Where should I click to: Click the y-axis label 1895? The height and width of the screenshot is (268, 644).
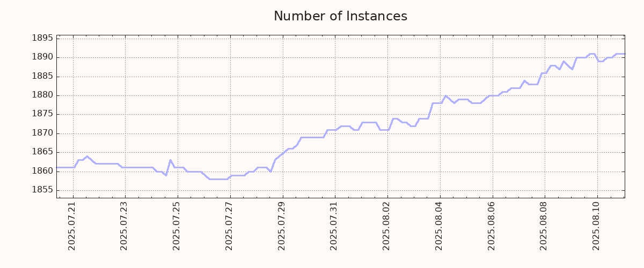click(41, 38)
